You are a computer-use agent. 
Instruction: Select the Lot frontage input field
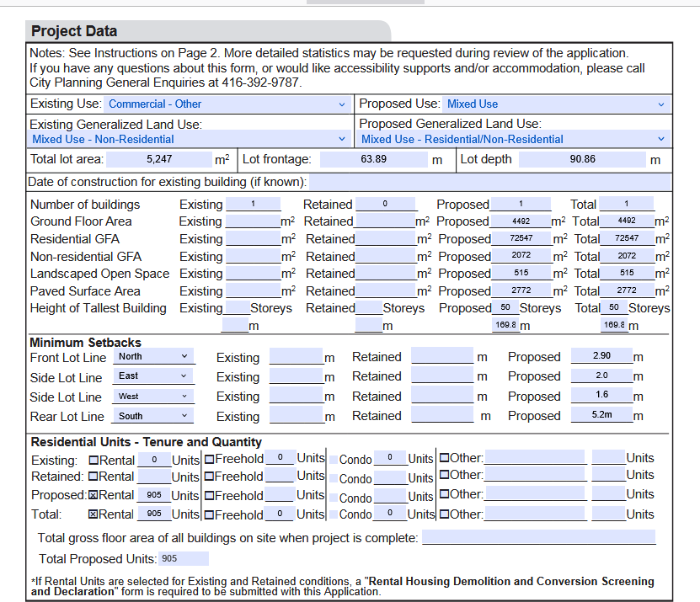pos(373,159)
